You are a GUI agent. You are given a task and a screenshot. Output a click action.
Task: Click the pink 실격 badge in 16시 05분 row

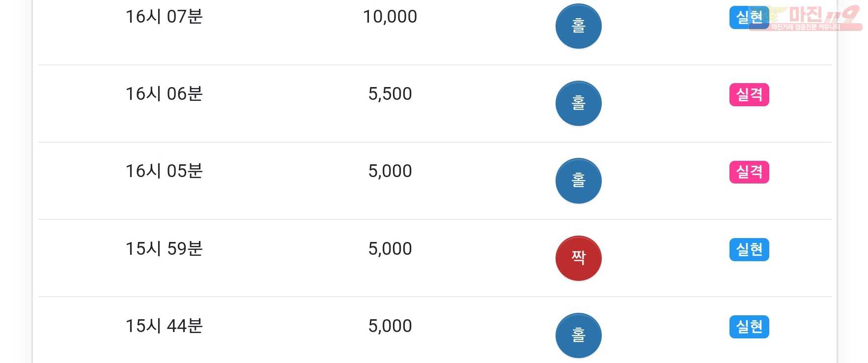click(x=749, y=172)
